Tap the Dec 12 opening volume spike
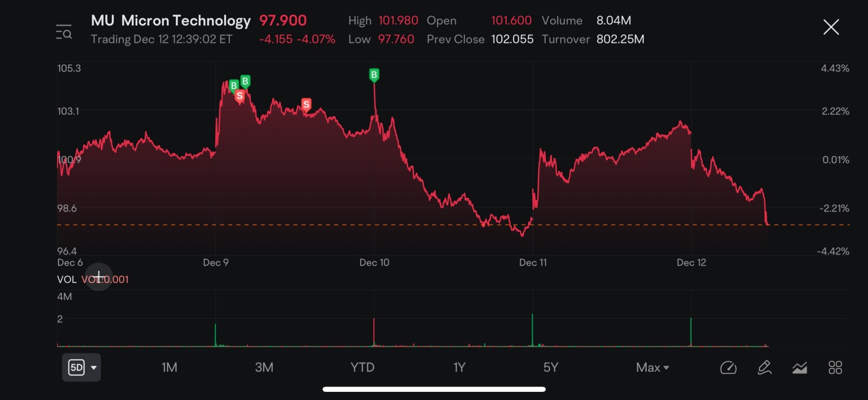Screen dimensions: 868x400 click(x=691, y=332)
